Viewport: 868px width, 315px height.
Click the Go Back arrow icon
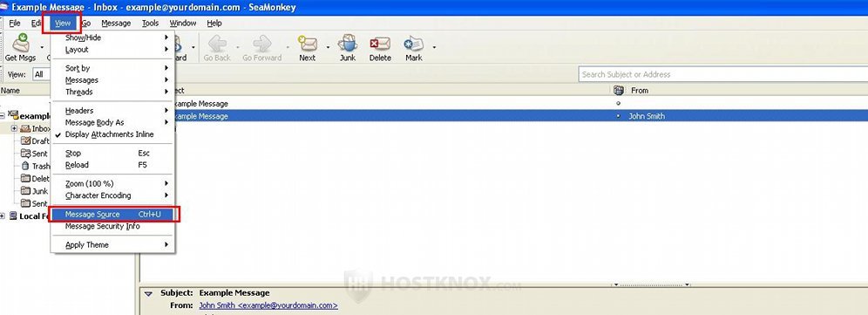(x=217, y=44)
